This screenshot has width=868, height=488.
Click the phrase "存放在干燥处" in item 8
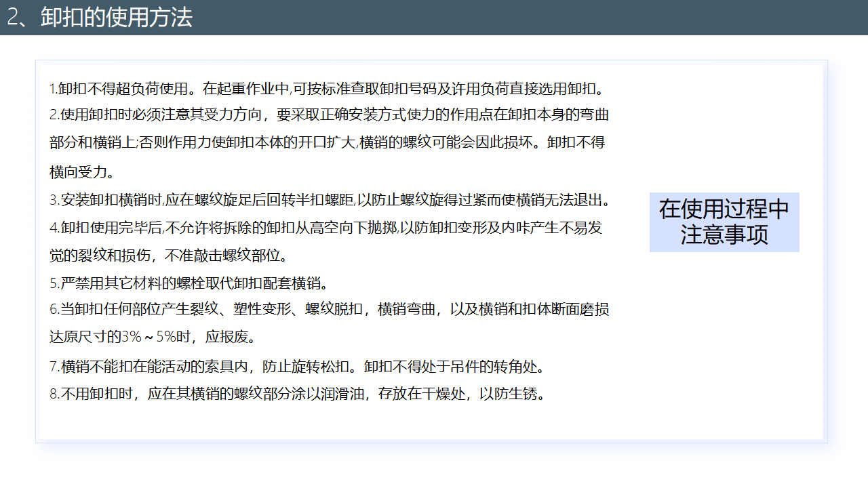[421, 394]
